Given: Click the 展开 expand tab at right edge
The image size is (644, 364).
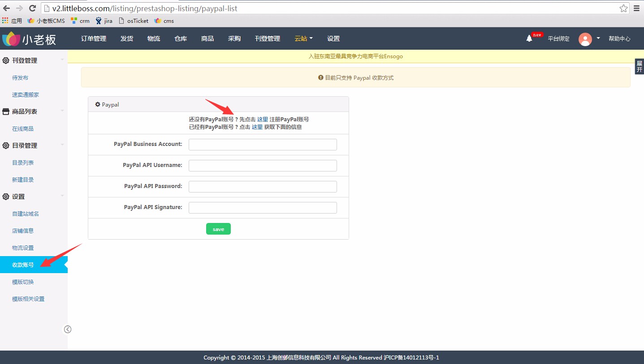Looking at the screenshot, I should [640, 67].
